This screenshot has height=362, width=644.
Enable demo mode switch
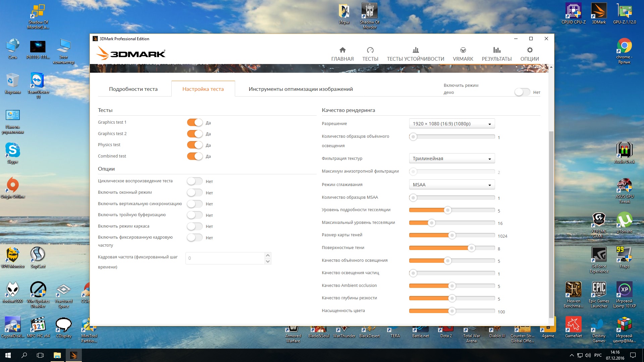pos(522,92)
